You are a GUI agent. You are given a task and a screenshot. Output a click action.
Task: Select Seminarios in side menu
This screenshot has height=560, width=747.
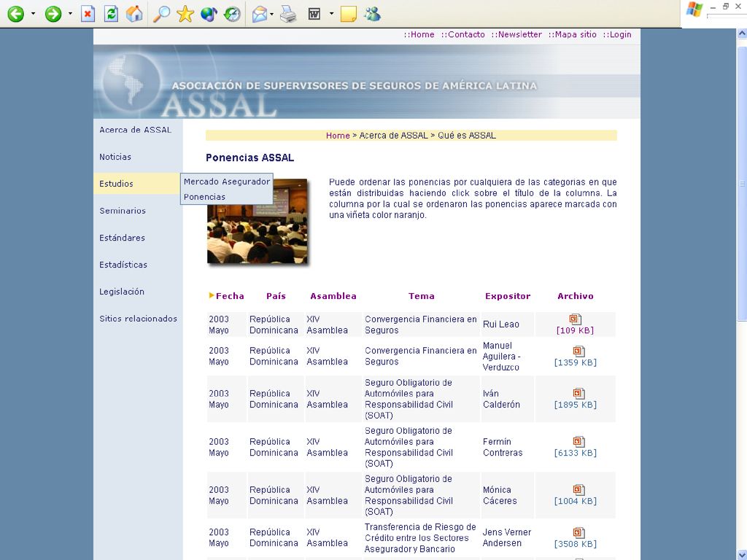coord(123,211)
